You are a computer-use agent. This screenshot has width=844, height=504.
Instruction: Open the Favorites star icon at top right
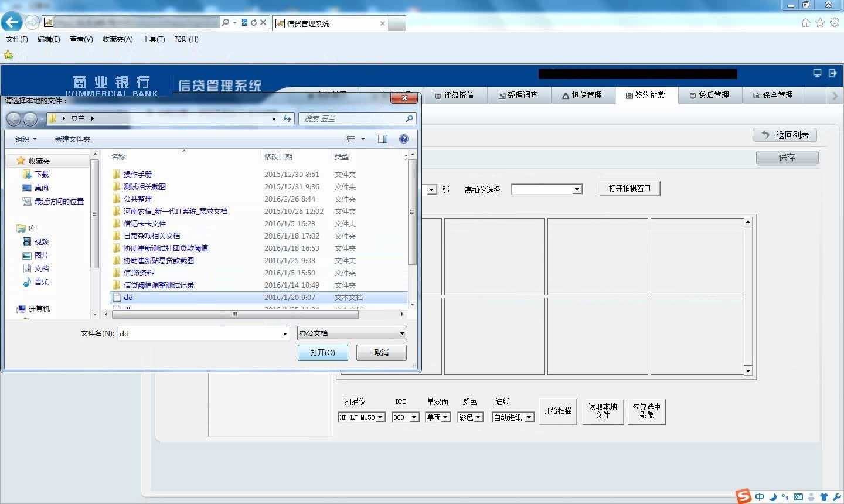click(x=820, y=23)
